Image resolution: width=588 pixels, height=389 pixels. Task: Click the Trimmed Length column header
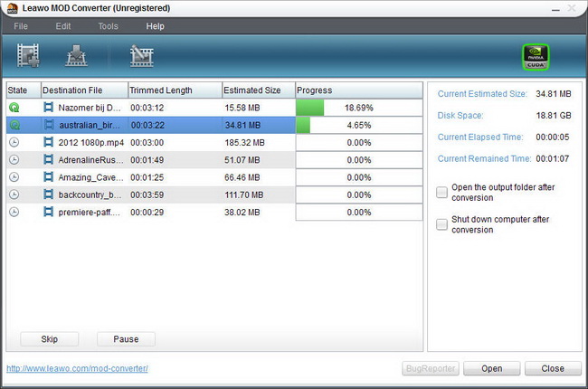click(175, 90)
